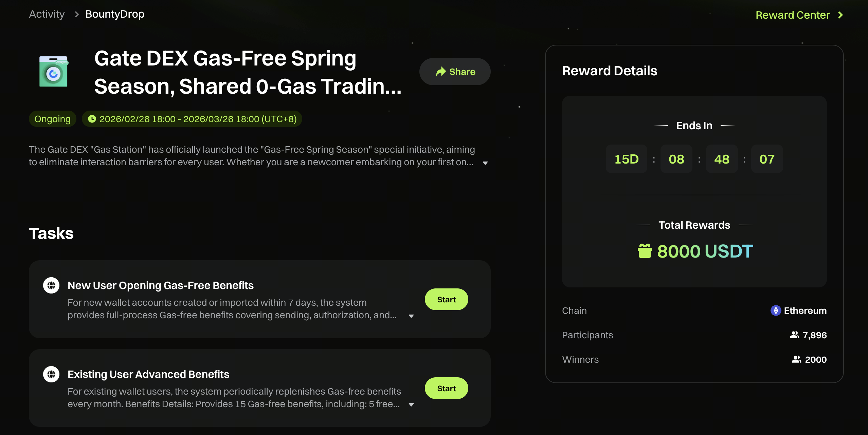
Task: Start the Existing User Advanced Benefits task
Action: (446, 388)
